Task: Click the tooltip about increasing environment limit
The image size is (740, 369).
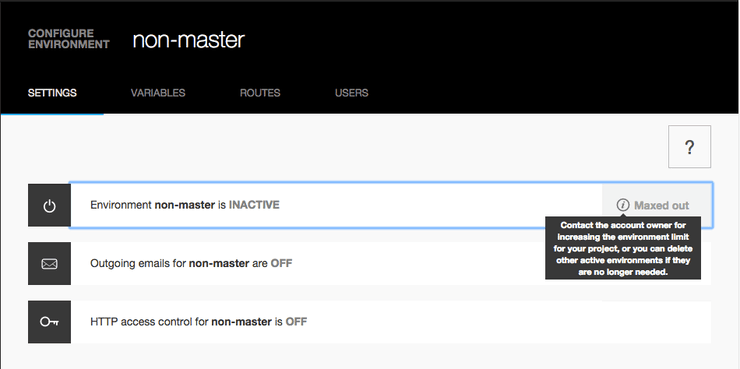Action: click(x=623, y=248)
